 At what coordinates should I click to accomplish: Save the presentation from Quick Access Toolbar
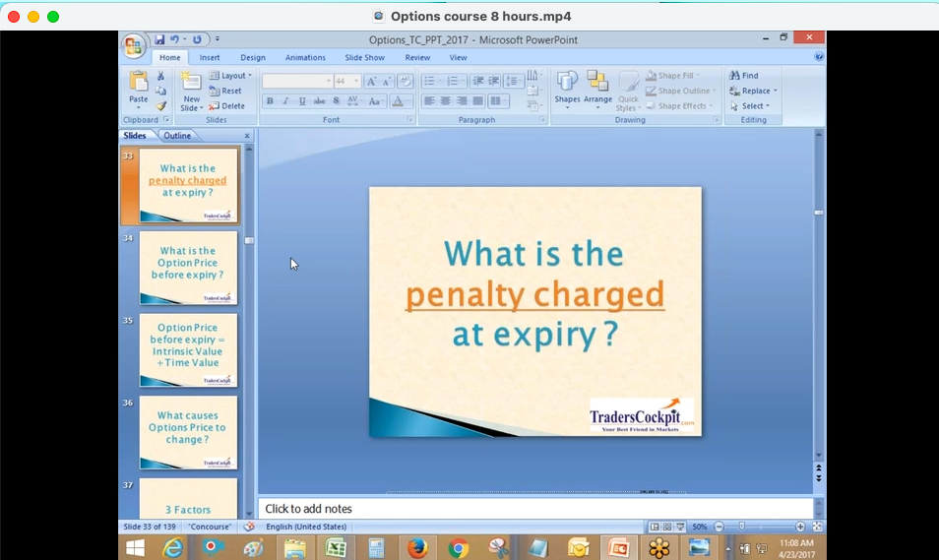[x=159, y=39]
